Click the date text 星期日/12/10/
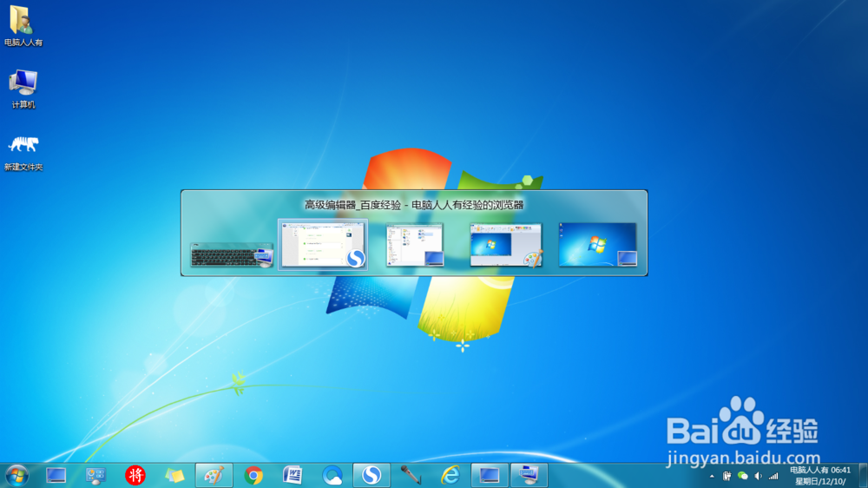This screenshot has width=868, height=488. pyautogui.click(x=820, y=481)
